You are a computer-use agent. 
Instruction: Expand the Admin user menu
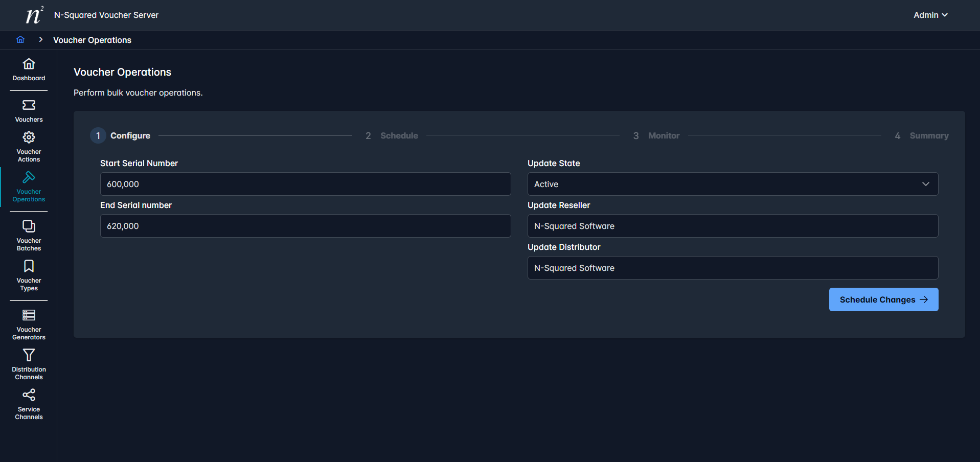point(930,15)
